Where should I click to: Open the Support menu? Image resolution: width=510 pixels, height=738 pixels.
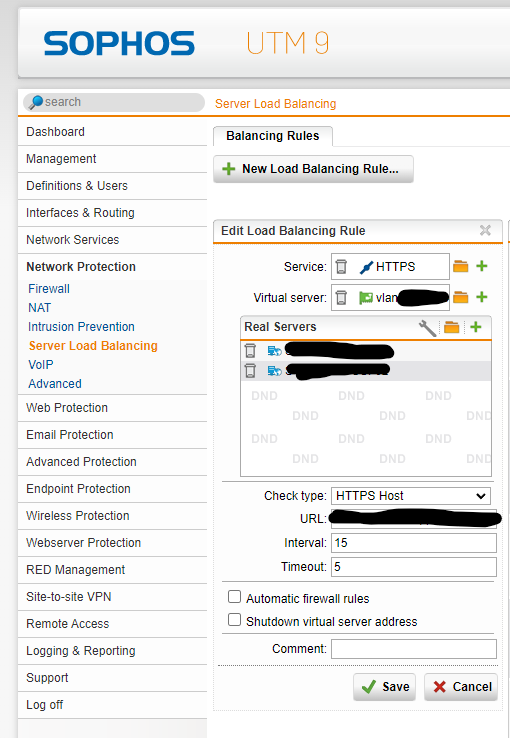coord(112,678)
